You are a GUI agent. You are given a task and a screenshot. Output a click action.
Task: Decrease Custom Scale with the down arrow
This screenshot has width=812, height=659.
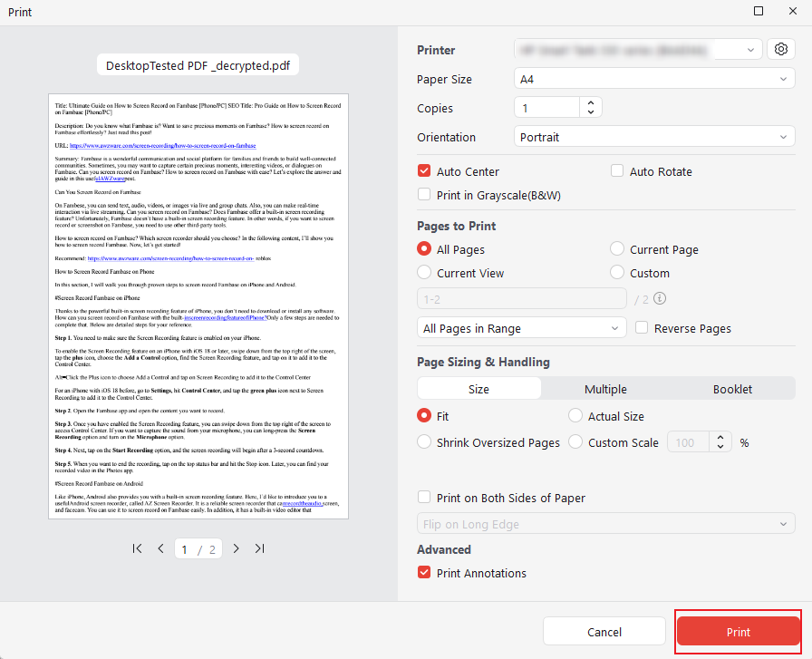click(x=720, y=446)
